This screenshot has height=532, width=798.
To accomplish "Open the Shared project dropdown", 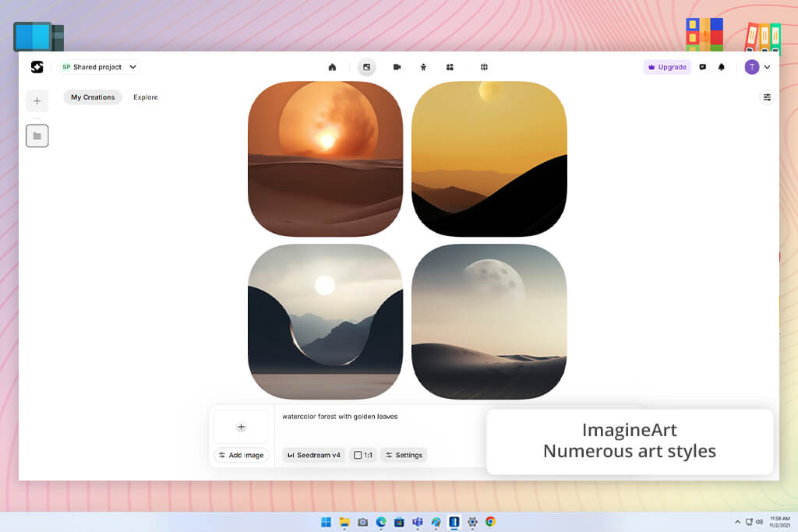I will pos(99,67).
